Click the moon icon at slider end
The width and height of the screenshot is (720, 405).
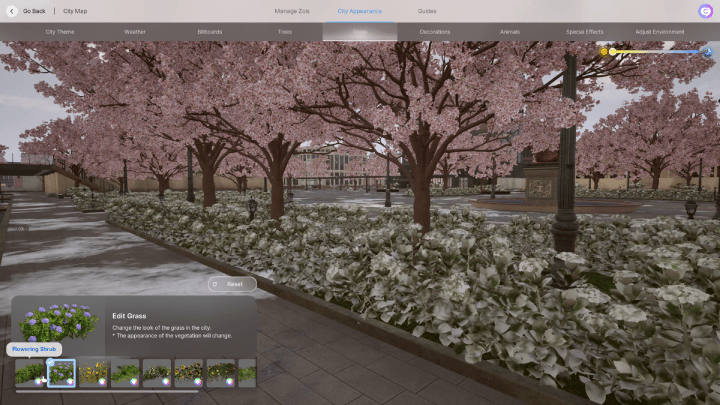pos(705,51)
